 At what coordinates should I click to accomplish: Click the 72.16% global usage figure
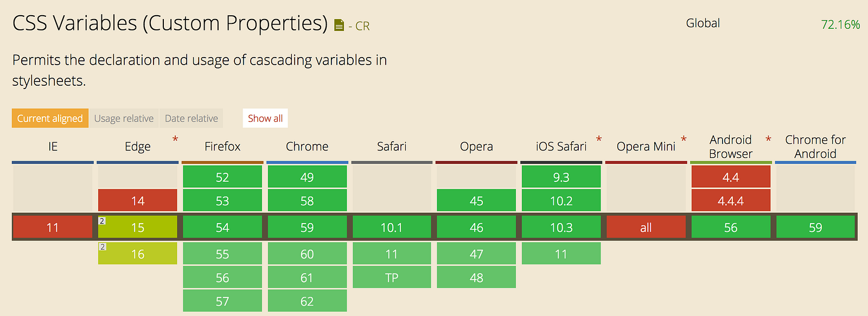click(x=840, y=24)
